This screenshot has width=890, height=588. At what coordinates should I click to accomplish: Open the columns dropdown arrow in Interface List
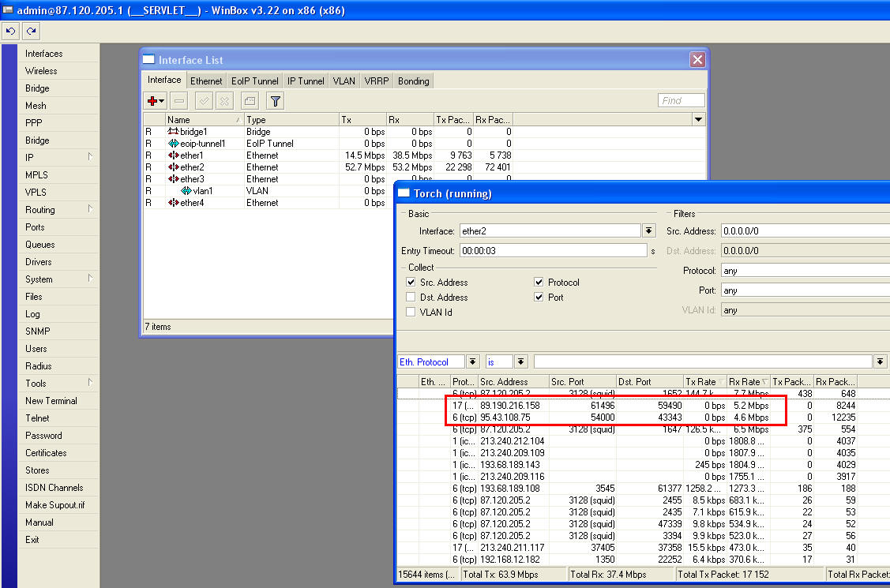(x=698, y=120)
